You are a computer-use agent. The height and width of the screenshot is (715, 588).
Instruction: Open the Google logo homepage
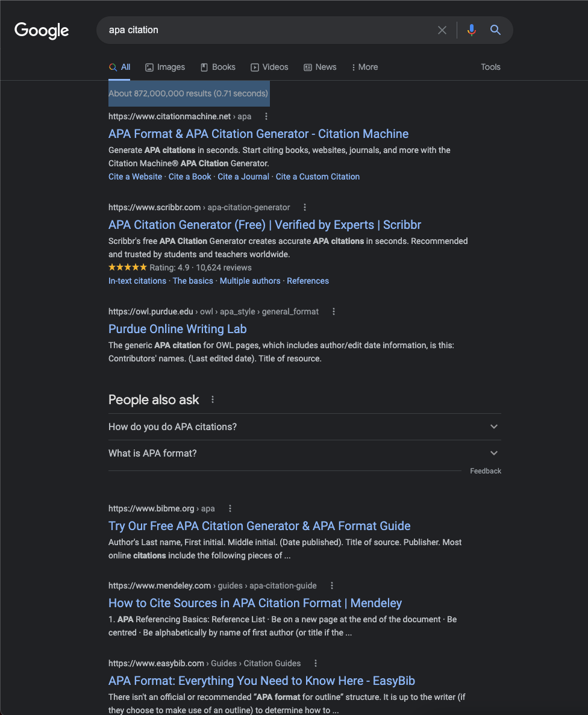pyautogui.click(x=42, y=31)
